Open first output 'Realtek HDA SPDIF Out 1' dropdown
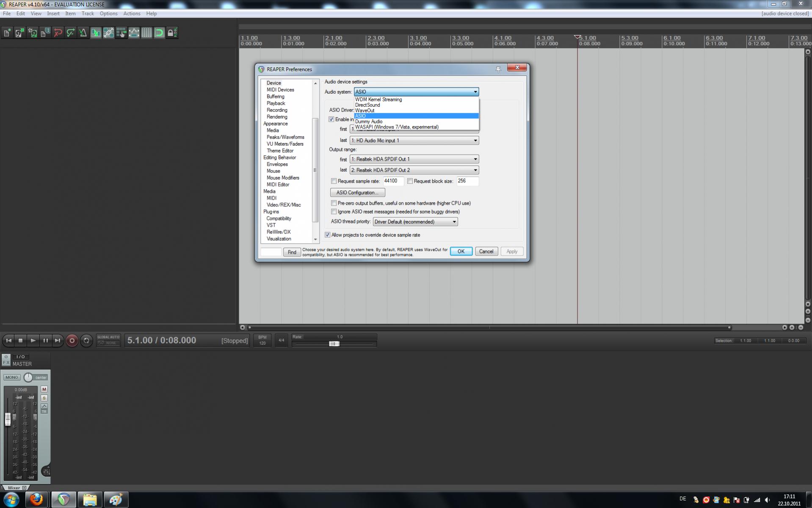The width and height of the screenshot is (812, 508). coord(414,159)
